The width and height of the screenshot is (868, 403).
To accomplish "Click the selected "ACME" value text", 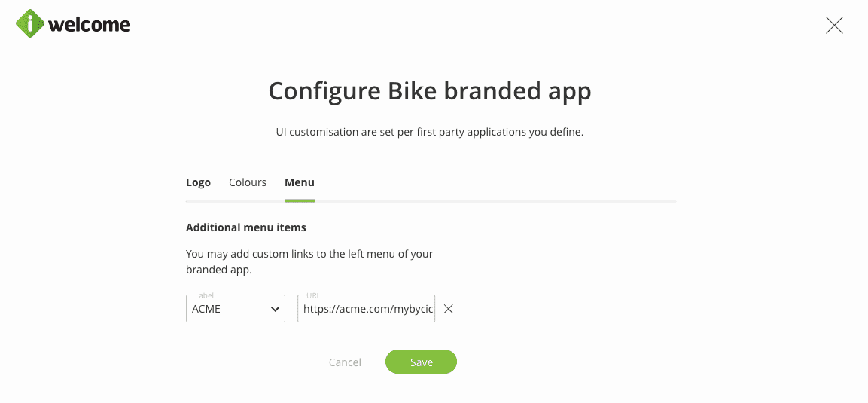I will coord(206,309).
